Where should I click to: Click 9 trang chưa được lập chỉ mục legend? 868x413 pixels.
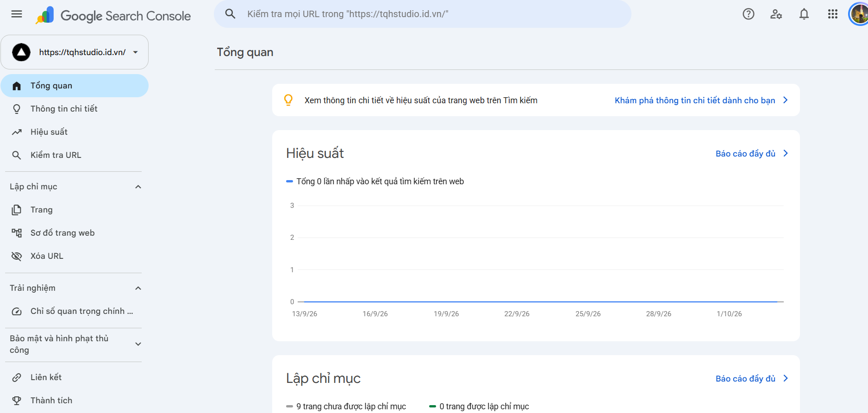(x=346, y=407)
